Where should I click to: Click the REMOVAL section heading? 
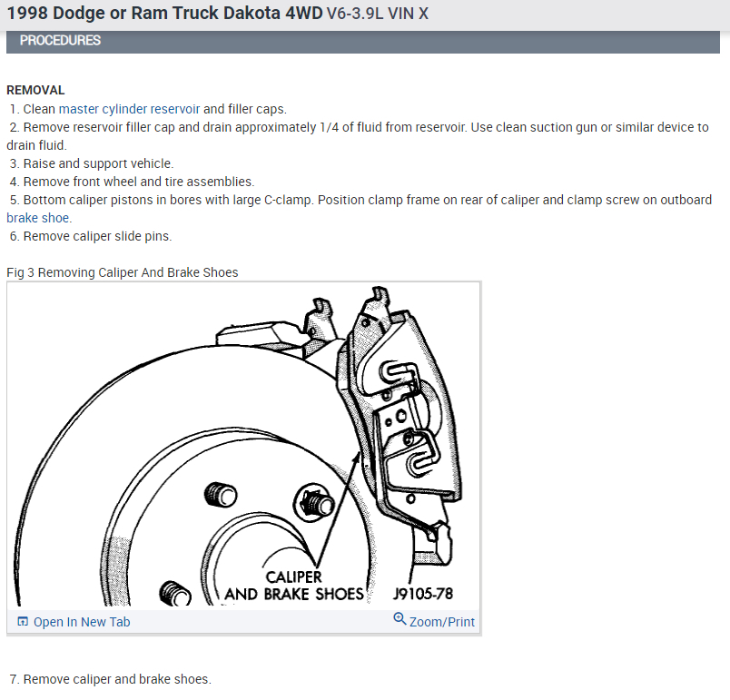click(x=35, y=90)
